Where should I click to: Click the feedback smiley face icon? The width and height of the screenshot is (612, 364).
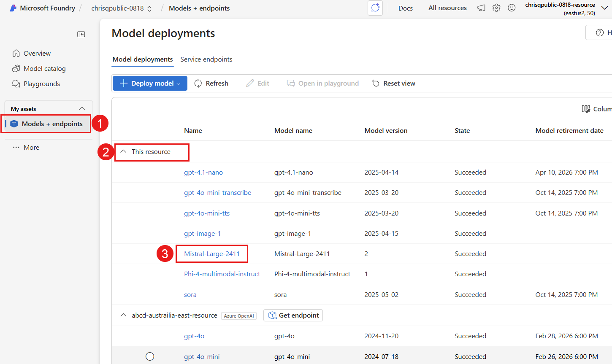click(512, 8)
